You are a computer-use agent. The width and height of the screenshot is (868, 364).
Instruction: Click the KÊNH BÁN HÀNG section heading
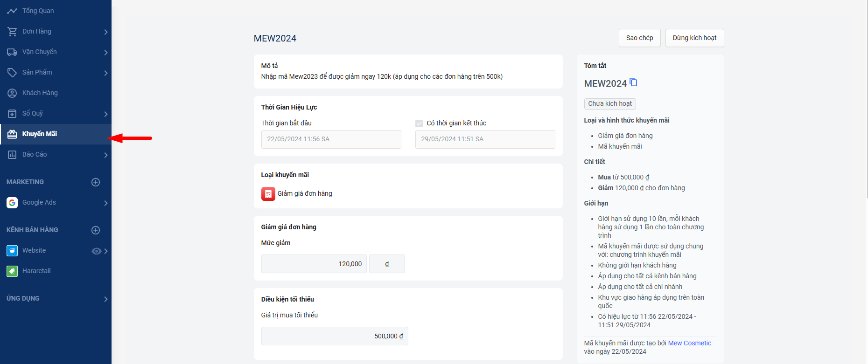click(x=32, y=230)
